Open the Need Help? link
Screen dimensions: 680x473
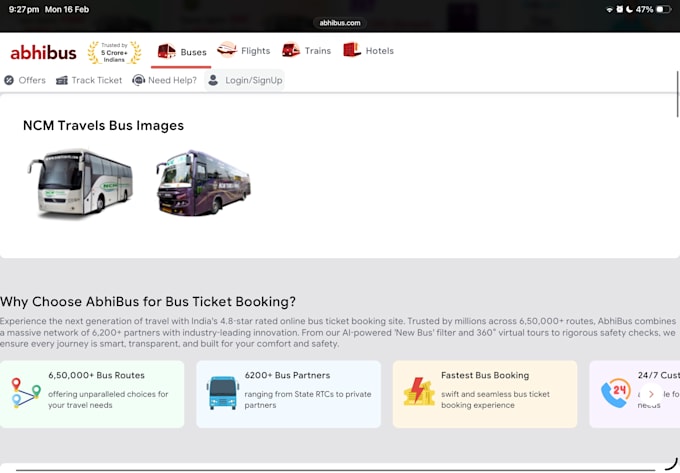pyautogui.click(x=164, y=80)
